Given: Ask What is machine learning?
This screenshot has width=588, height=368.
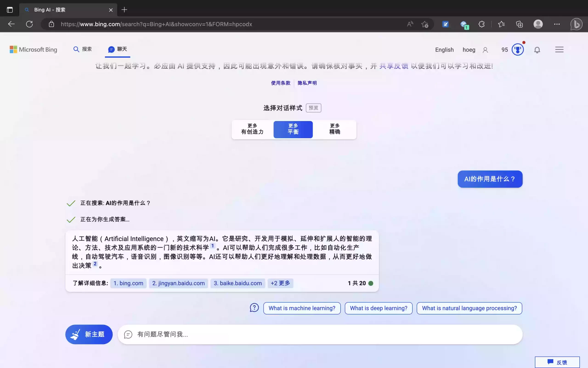Looking at the screenshot, I should [302, 308].
